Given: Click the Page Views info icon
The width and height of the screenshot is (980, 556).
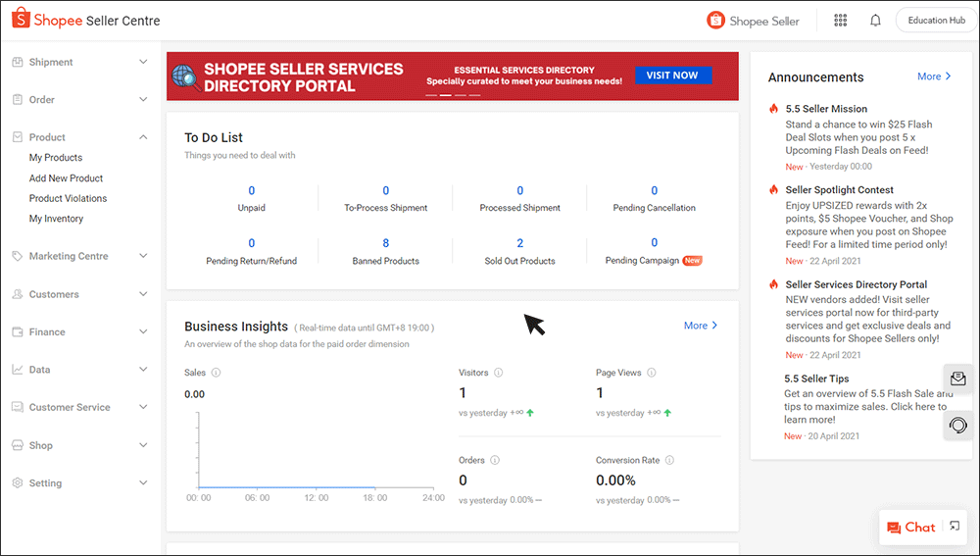Looking at the screenshot, I should click(x=652, y=373).
